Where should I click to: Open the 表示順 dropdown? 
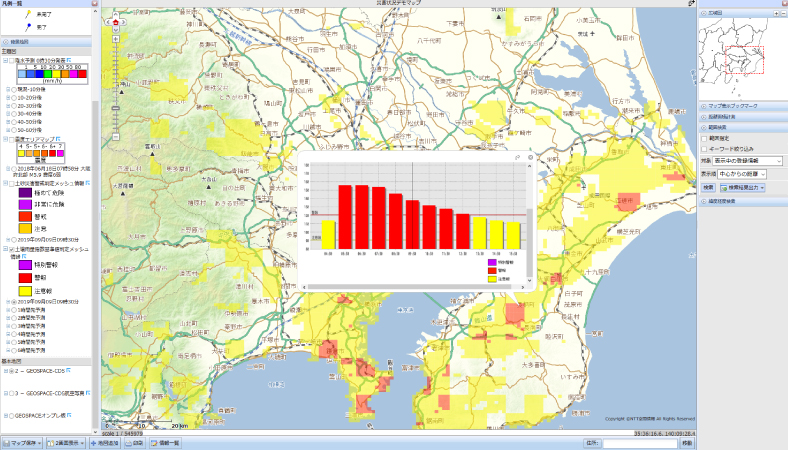tap(742, 174)
